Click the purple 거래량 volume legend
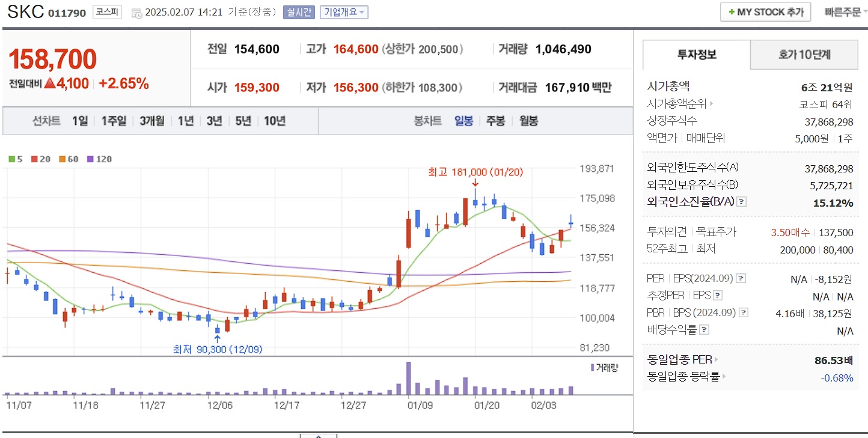 pos(604,367)
